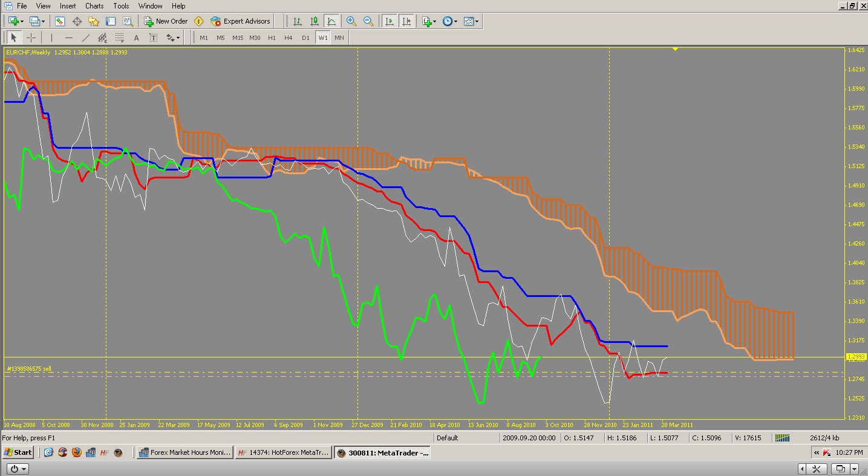
Task: Select the vertical line drawing tool
Action: tap(52, 37)
